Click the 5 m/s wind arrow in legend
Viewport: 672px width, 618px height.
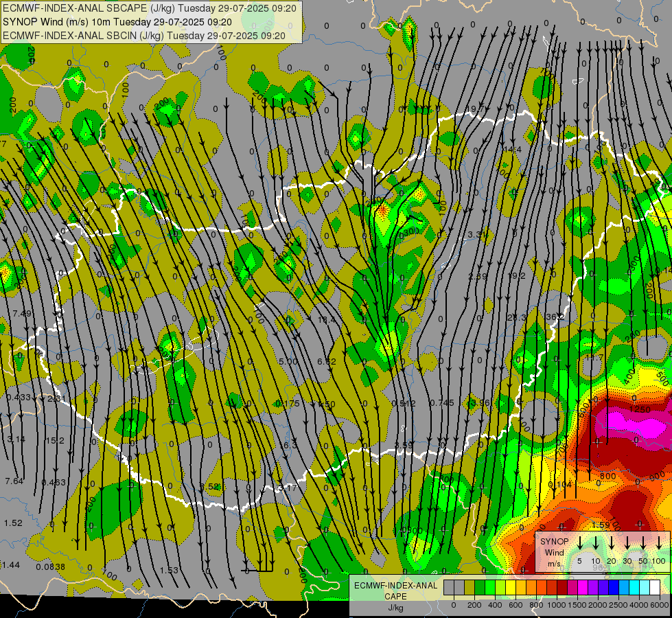pos(579,543)
